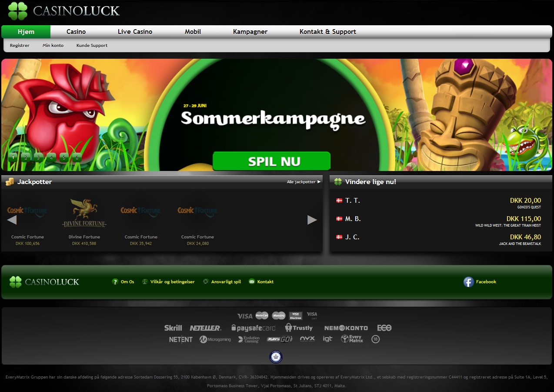Click the footer Kontakt link
The height and width of the screenshot is (392, 554).
[x=261, y=282]
